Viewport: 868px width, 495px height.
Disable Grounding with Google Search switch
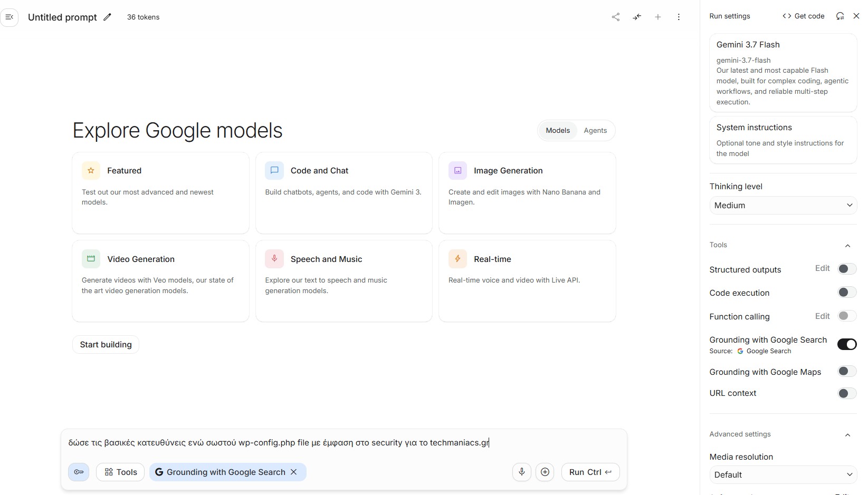click(847, 344)
